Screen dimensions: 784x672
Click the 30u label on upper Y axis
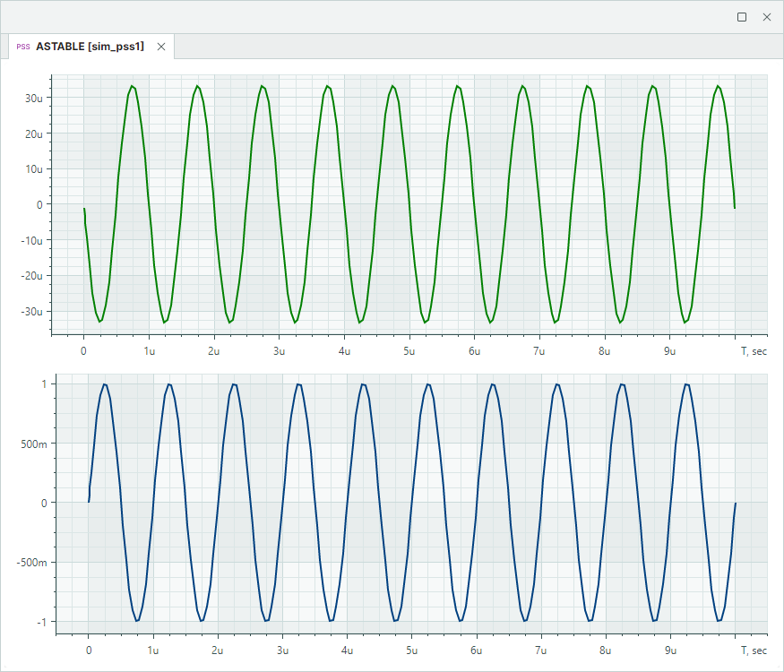34,97
